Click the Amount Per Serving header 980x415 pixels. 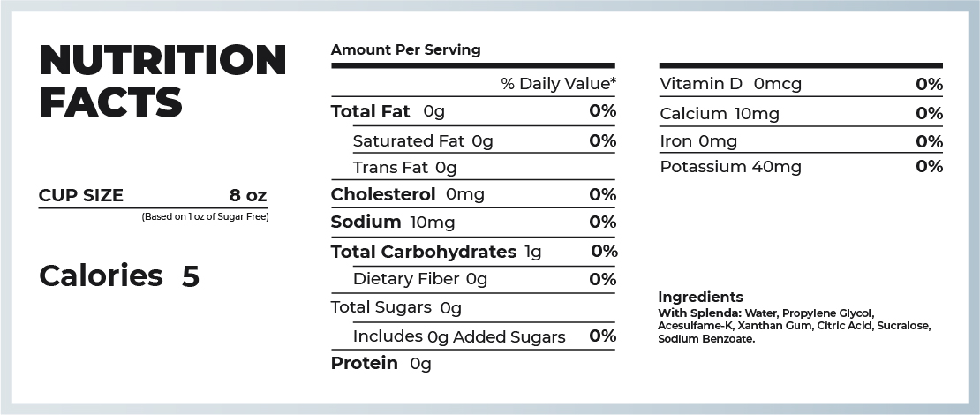(405, 50)
